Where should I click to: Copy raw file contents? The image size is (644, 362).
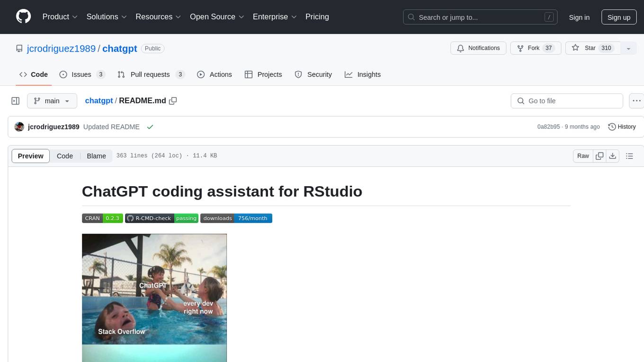tap(600, 156)
